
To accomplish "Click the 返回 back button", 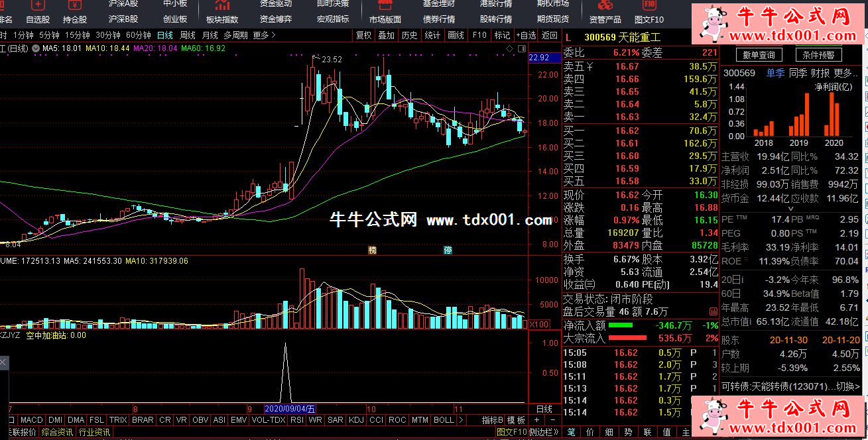I will pyautogui.click(x=550, y=35).
